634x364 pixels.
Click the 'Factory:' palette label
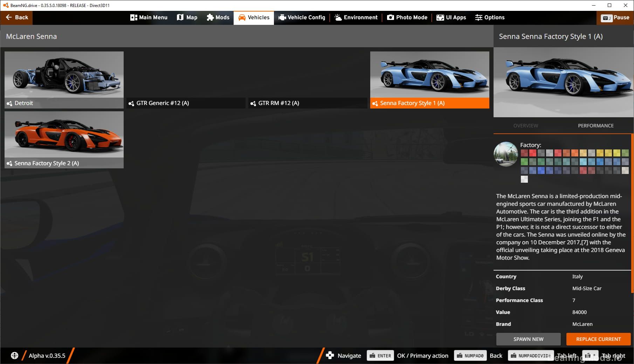[530, 145]
